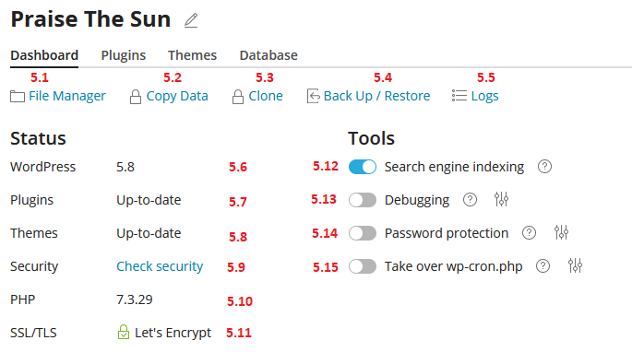Image resolution: width=632 pixels, height=364 pixels.
Task: Enable the Debugging toggle
Action: click(x=363, y=200)
